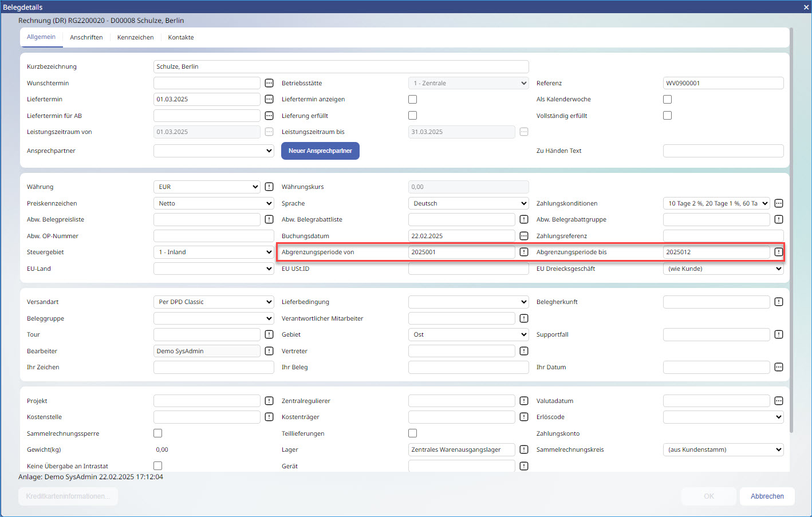Open Buchungsdatum date picker icon
Screen dimensions: 812x517
click(x=524, y=236)
